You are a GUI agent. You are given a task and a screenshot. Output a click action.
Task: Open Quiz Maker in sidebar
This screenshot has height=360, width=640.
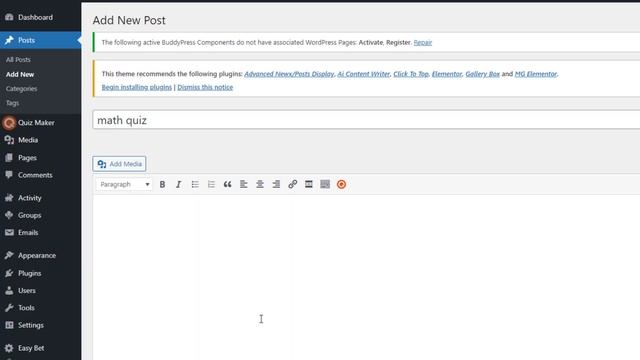pos(36,122)
